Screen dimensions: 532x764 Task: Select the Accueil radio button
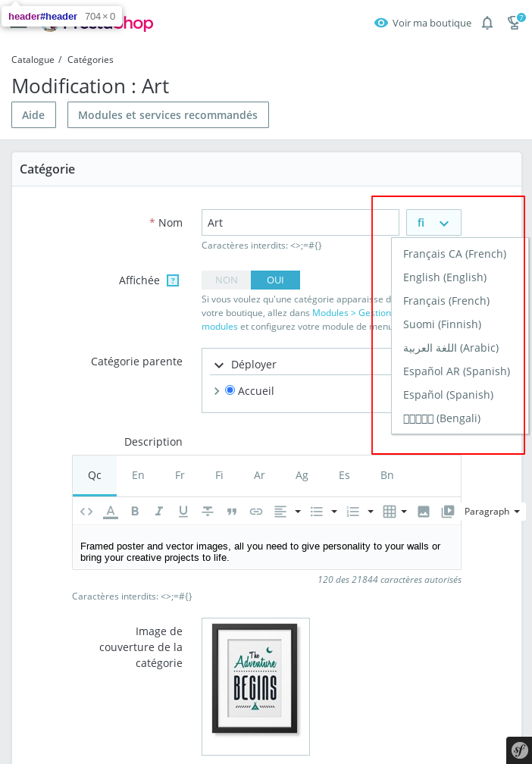coord(230,390)
